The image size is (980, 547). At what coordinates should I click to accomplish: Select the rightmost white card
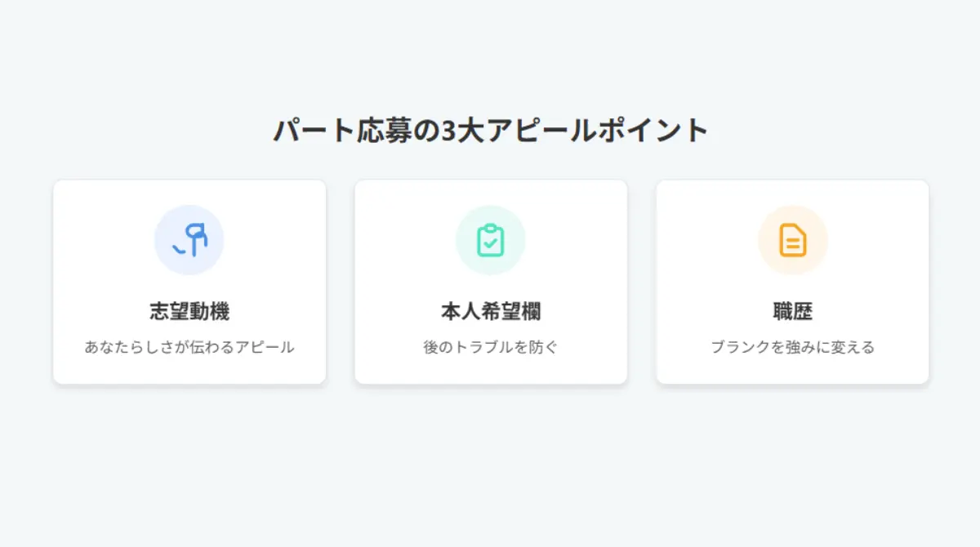(x=792, y=282)
